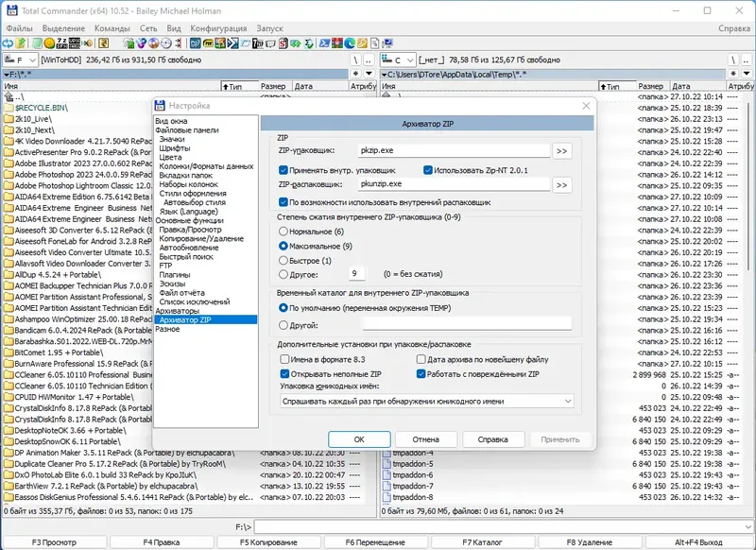Expand the command line history dropdown

coord(748,526)
